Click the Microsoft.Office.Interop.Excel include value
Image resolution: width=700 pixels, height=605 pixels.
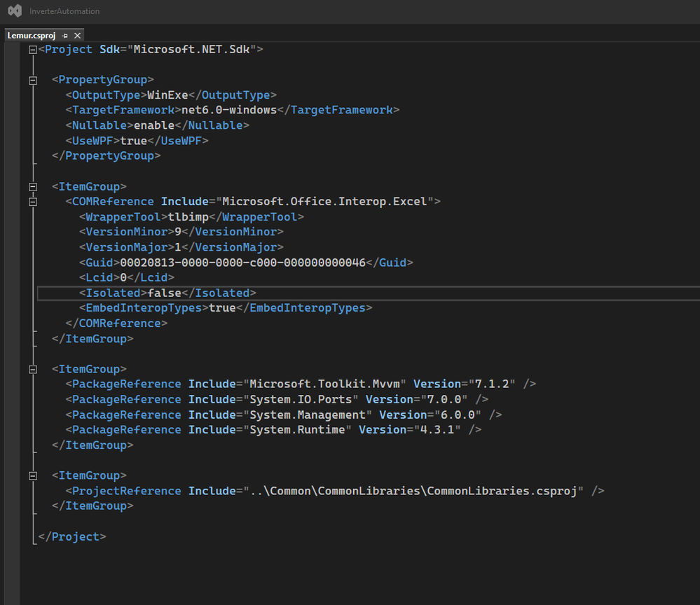324,202
